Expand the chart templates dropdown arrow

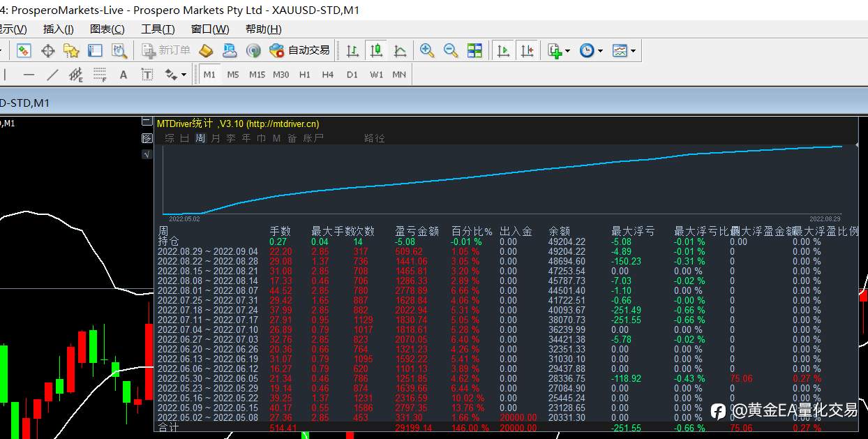[x=633, y=51]
